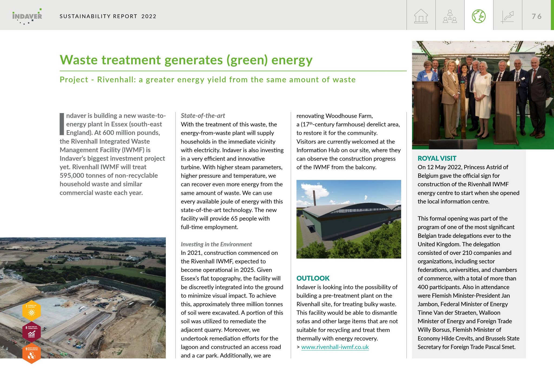
Task: Click the Indaver logo
Action: click(27, 17)
